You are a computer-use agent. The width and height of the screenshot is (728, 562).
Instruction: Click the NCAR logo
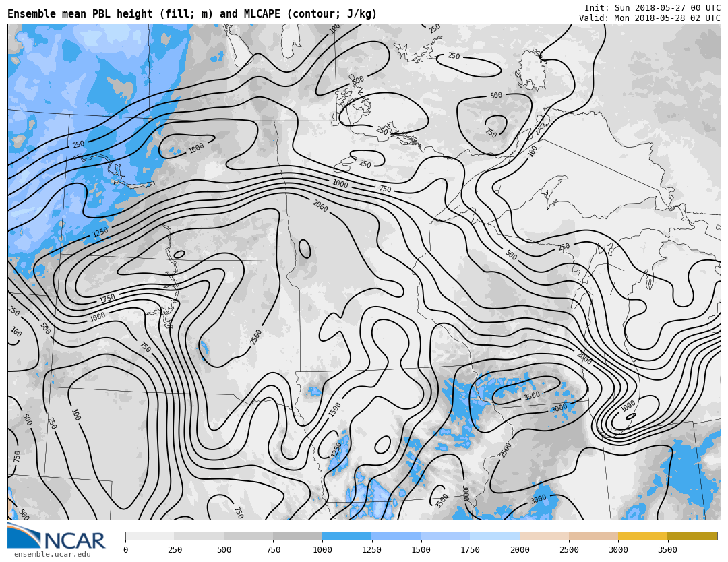57,537
